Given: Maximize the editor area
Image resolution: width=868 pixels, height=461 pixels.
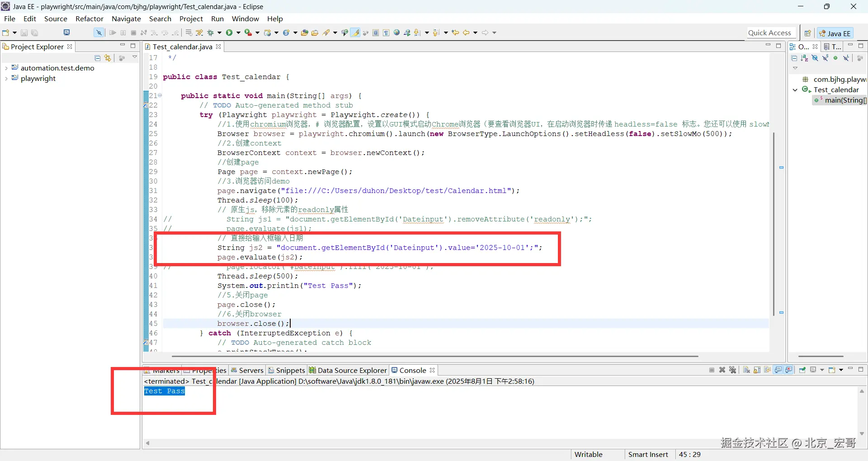Looking at the screenshot, I should click(778, 46).
